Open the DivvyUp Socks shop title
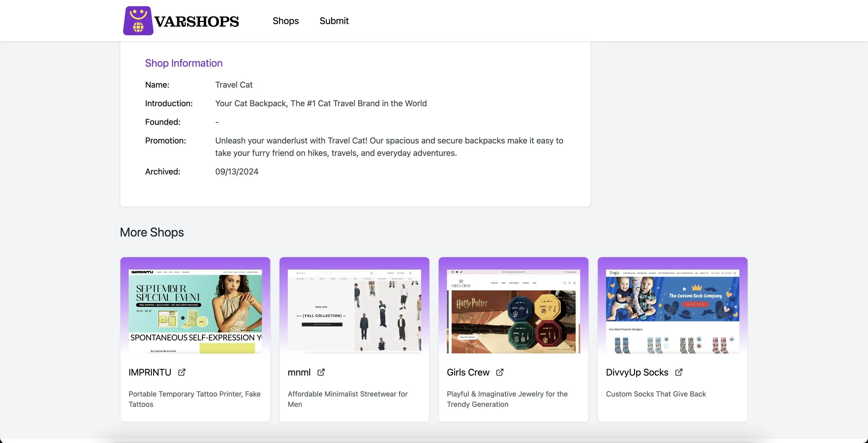 (637, 372)
